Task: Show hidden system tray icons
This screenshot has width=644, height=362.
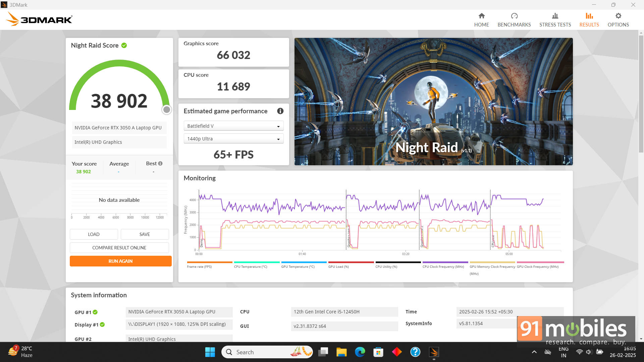Action: 534,352
